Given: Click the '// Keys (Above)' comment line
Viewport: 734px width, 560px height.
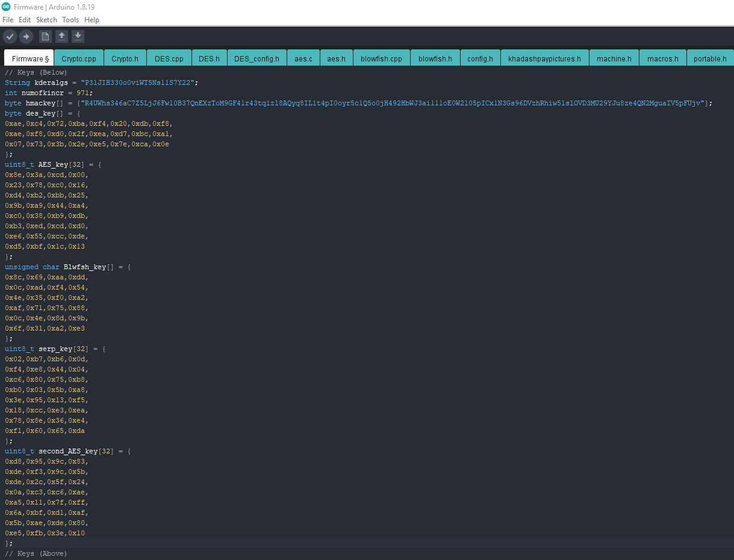Looking at the screenshot, I should (x=36, y=553).
